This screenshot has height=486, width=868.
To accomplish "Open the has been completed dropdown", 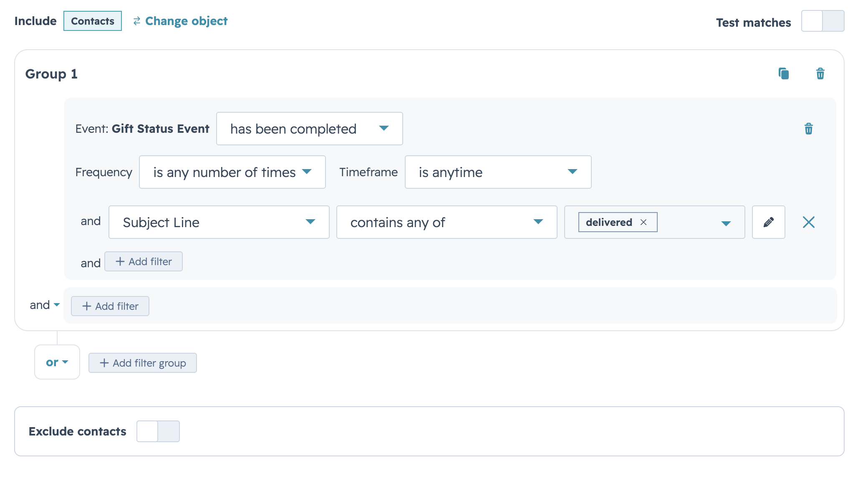I will tap(310, 129).
